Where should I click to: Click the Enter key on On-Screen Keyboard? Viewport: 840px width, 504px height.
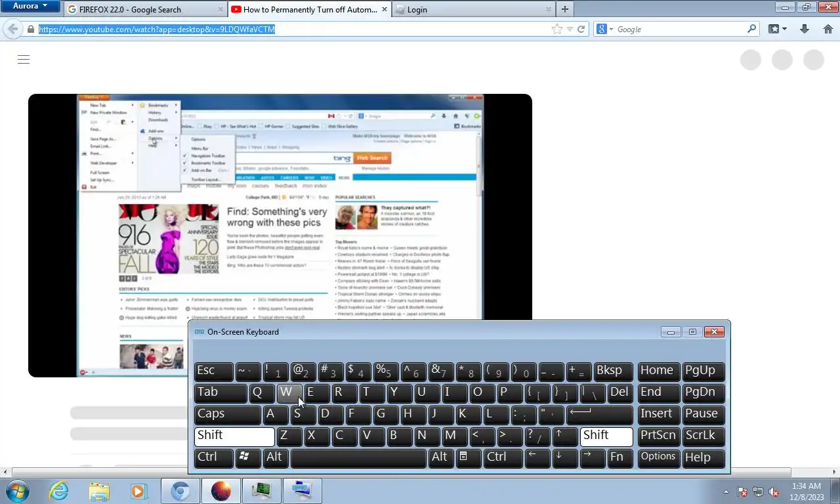click(600, 415)
